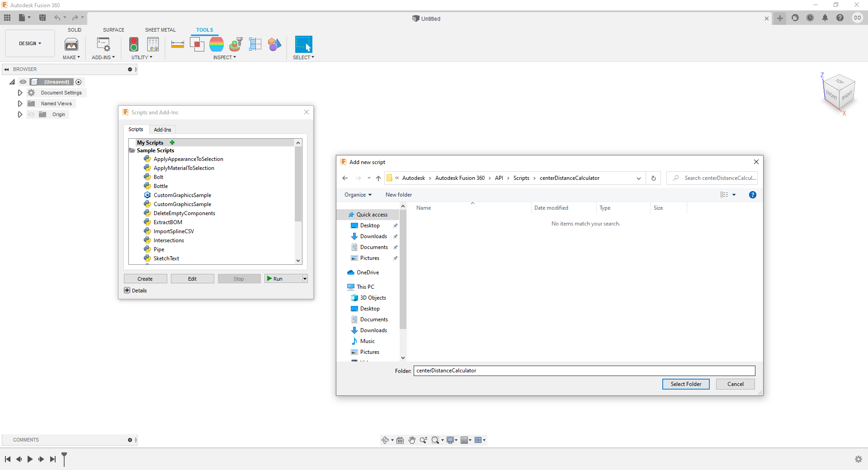Click the Zoom magnifier in navigation bar
Image resolution: width=868 pixels, height=470 pixels.
[x=424, y=440]
